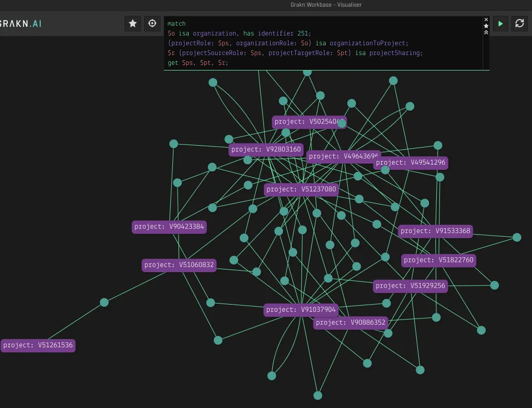
Task: Open the favourite queries star button
Action: (x=133, y=23)
